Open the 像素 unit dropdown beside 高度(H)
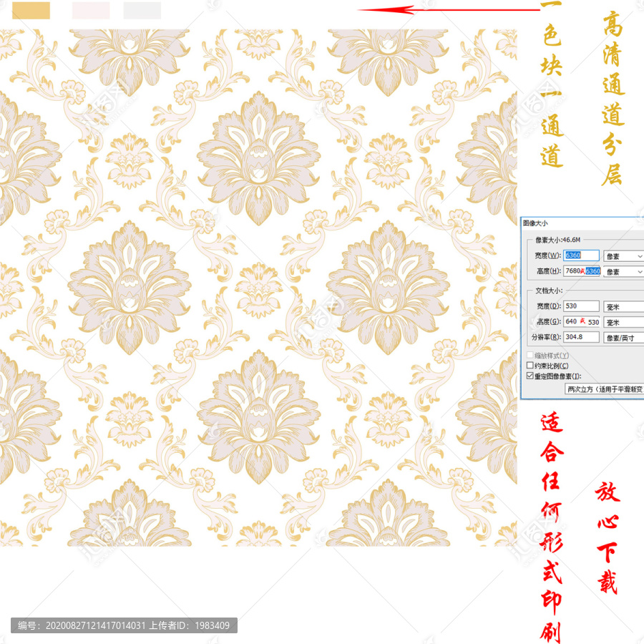The height and width of the screenshot is (644, 644). click(x=623, y=272)
